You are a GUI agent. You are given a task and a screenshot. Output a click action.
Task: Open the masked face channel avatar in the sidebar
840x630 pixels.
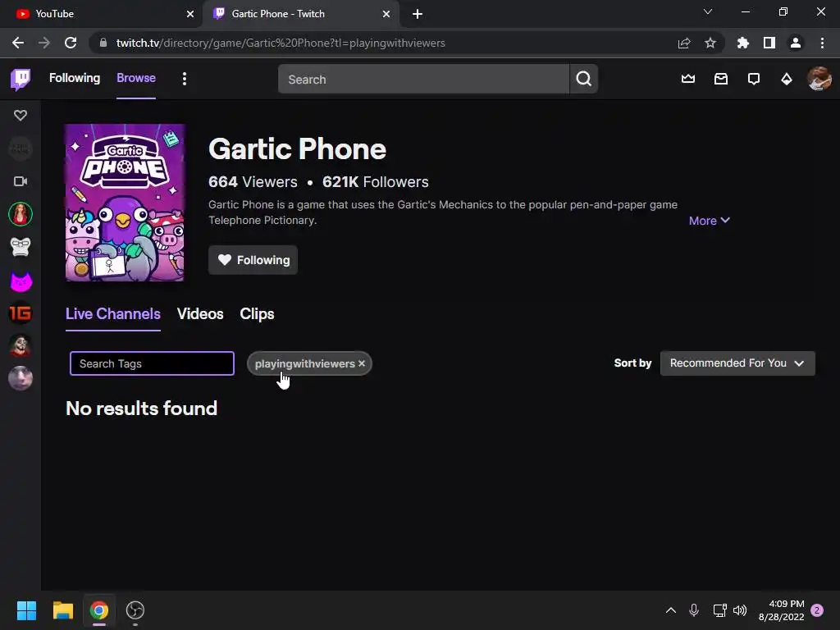coord(21,345)
